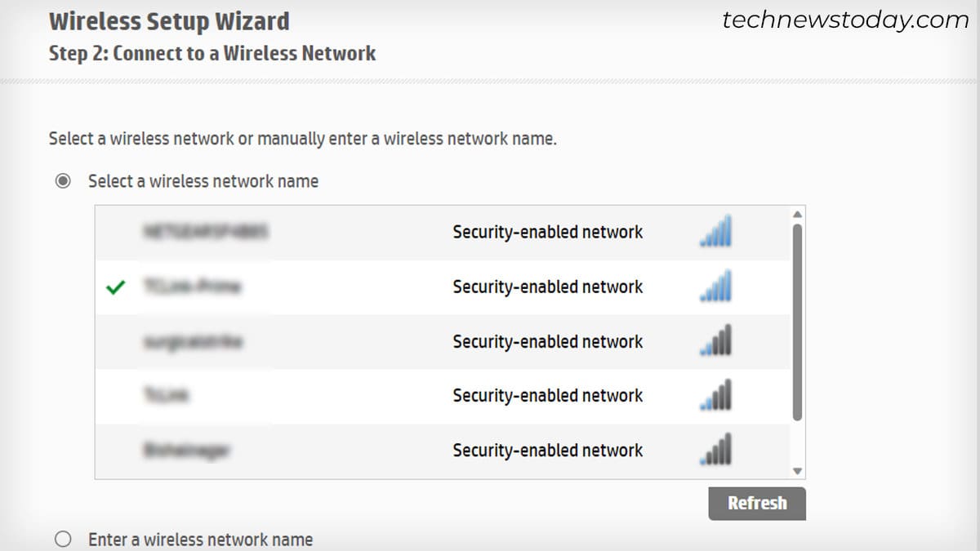The image size is (980, 551).
Task: Choose 'Enter a wireless network name' radio option
Action: click(63, 540)
